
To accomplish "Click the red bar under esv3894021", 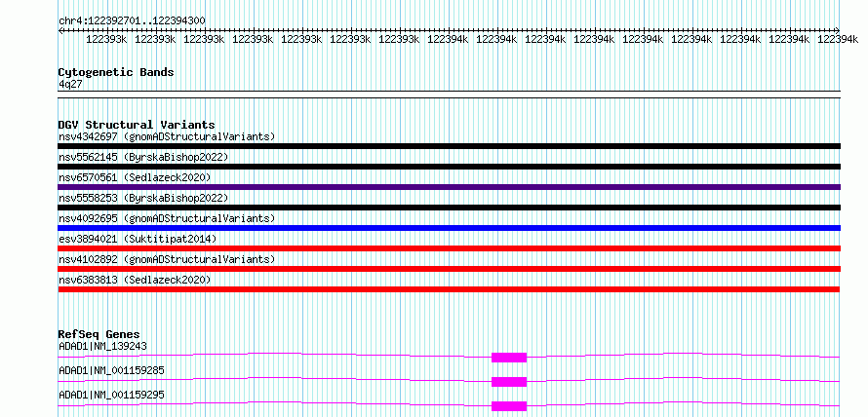I will [450, 248].
